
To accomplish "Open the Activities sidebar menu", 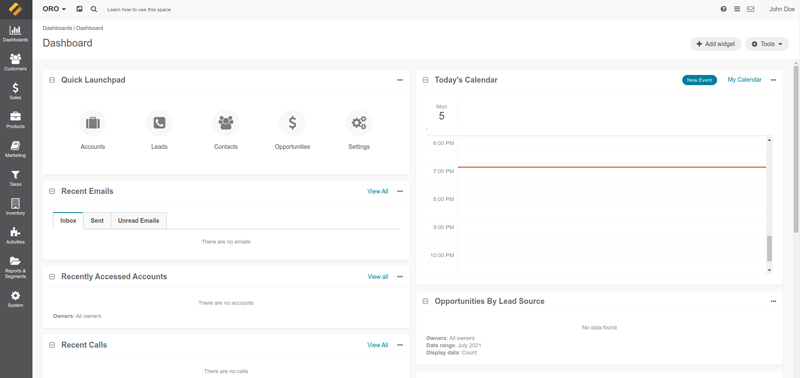I will [x=15, y=236].
